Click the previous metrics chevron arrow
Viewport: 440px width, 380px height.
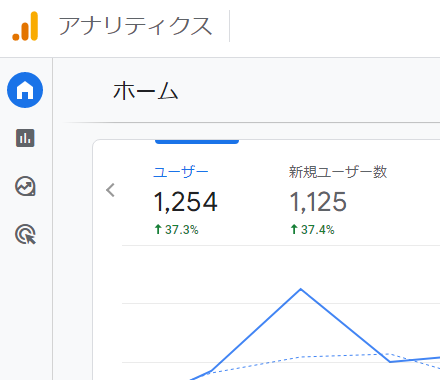pyautogui.click(x=110, y=190)
